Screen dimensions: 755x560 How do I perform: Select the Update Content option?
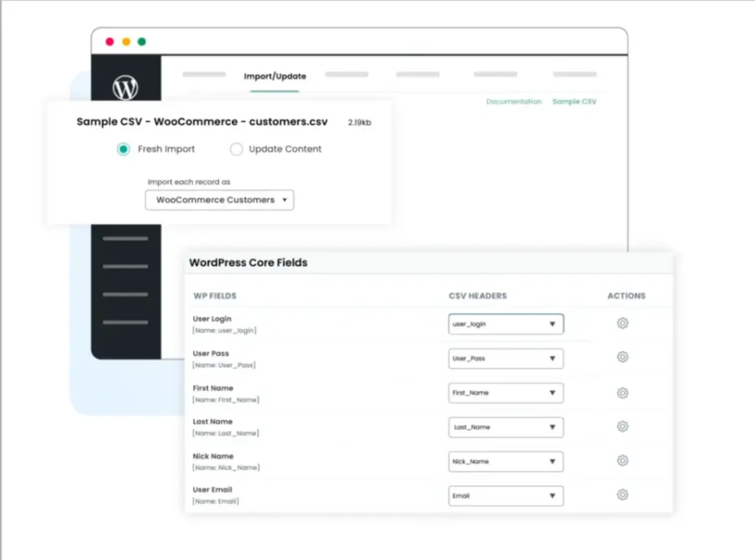[237, 149]
